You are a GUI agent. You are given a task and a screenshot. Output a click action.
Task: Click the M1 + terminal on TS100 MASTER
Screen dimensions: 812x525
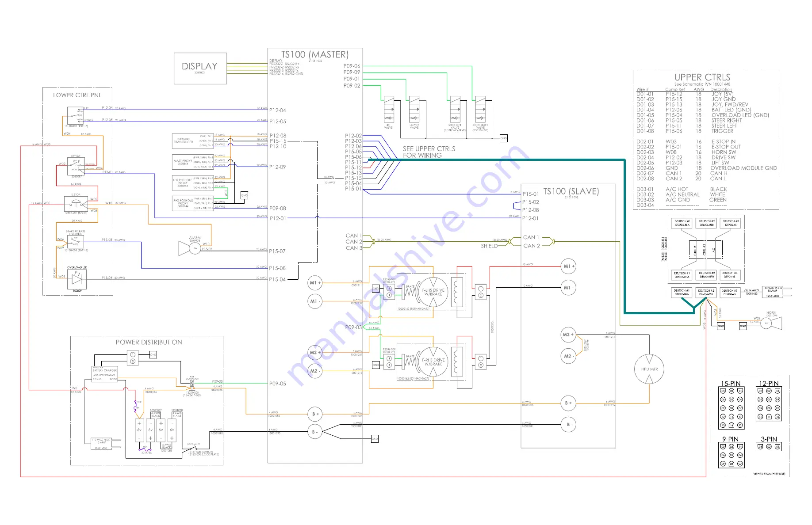[x=315, y=283]
